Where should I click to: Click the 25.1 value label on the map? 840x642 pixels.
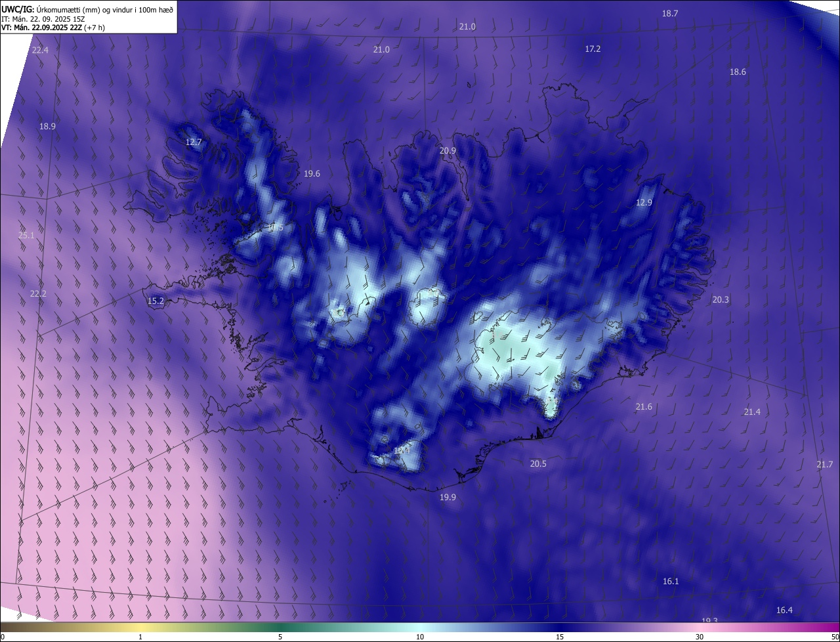tap(26, 235)
